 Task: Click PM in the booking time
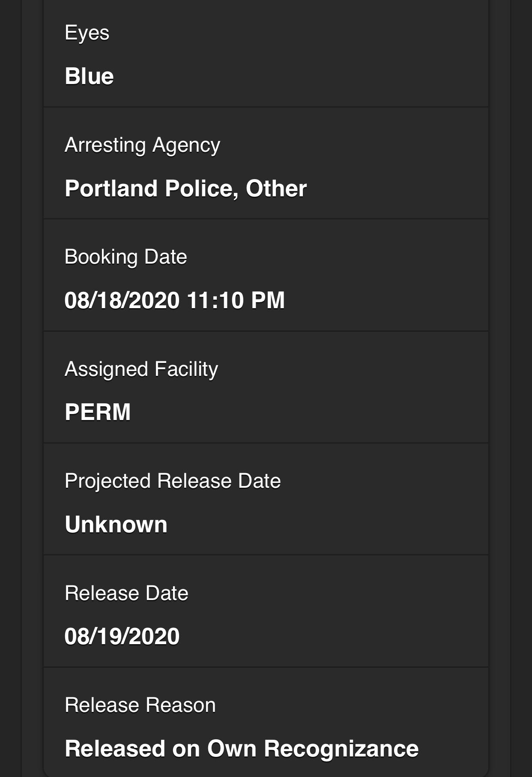[268, 300]
